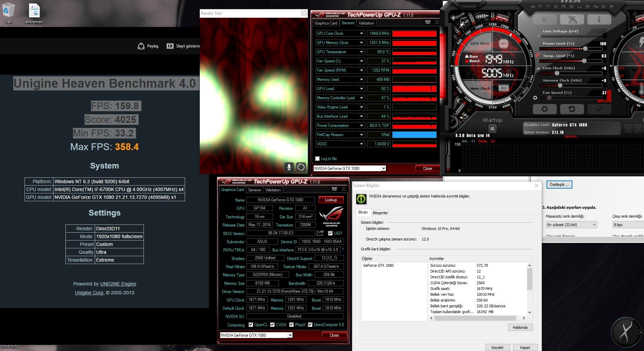
Task: Open GPU selector dropdown in Graphics Card window
Action: pos(290,335)
